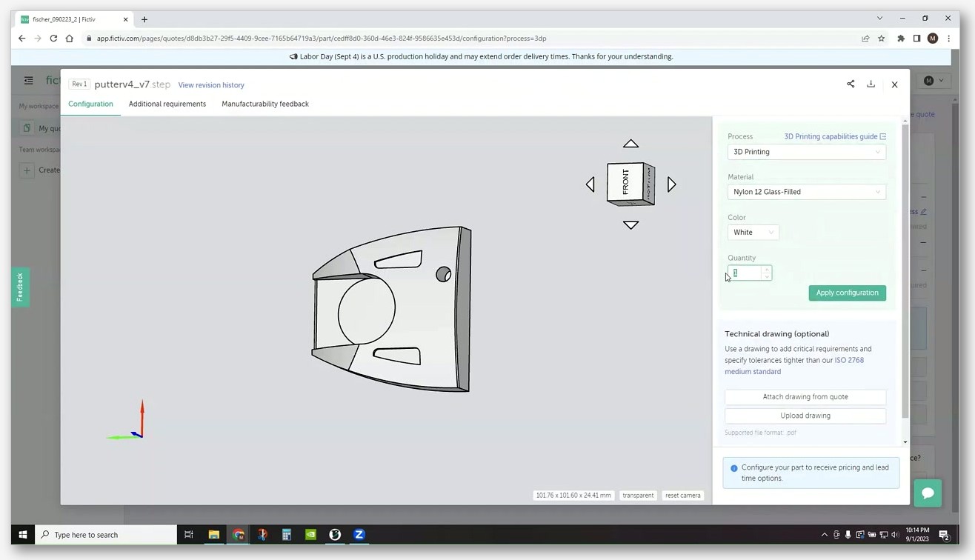The height and width of the screenshot is (560, 975).
Task: Open Task View on the taskbar
Action: click(189, 534)
